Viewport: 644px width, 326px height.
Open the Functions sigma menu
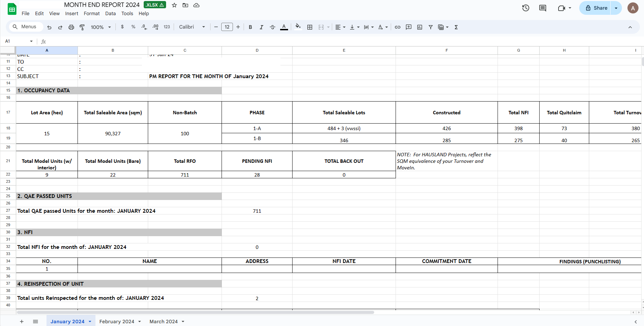tap(456, 27)
